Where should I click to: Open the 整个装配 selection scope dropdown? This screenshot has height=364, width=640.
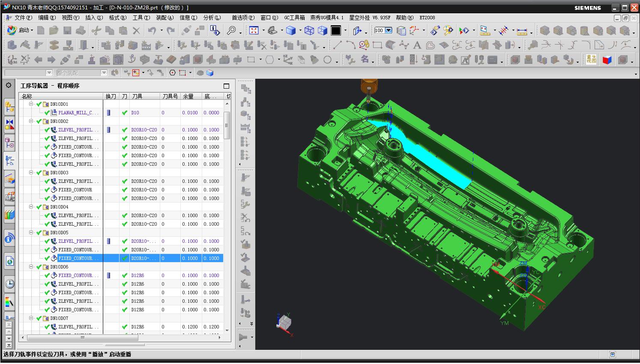[x=104, y=73]
